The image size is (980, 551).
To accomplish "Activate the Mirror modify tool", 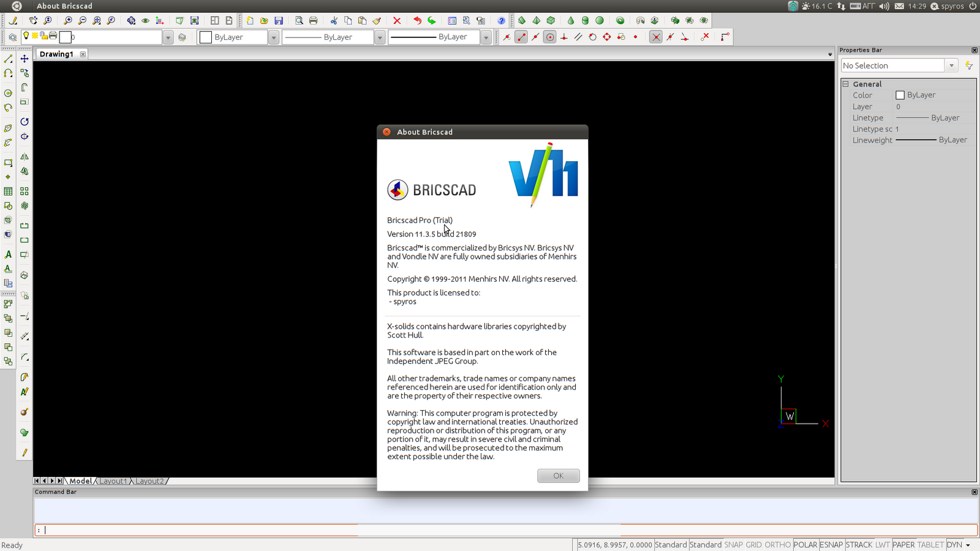I will (x=24, y=157).
